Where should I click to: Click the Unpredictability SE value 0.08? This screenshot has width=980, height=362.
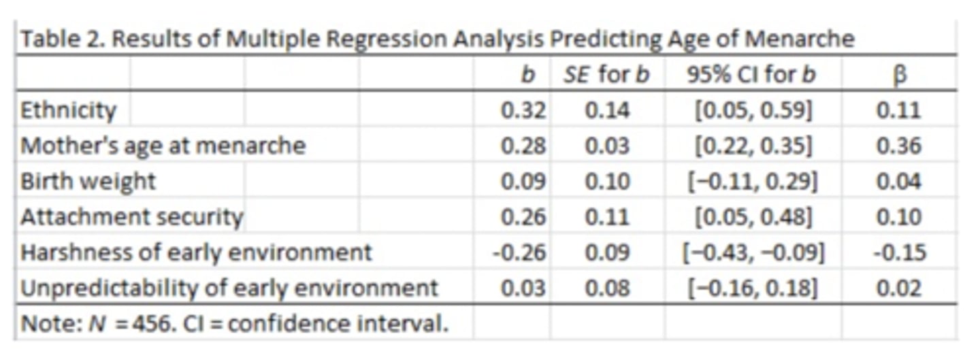607,288
